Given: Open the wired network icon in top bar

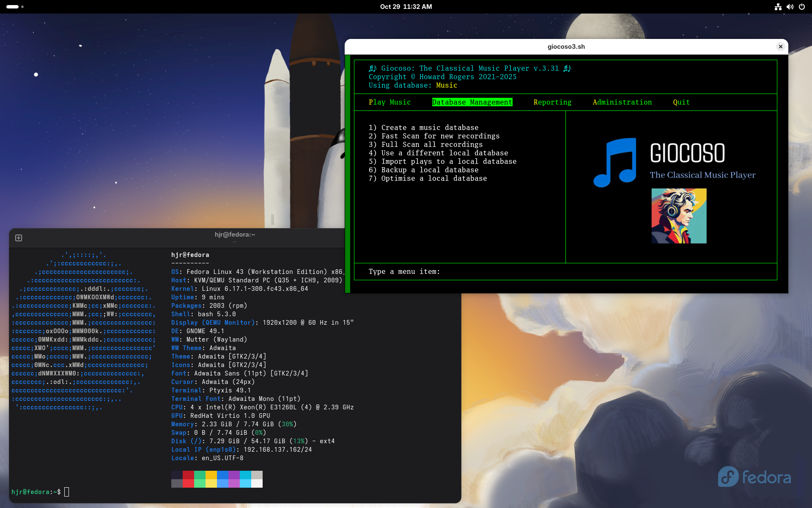Looking at the screenshot, I should point(778,7).
